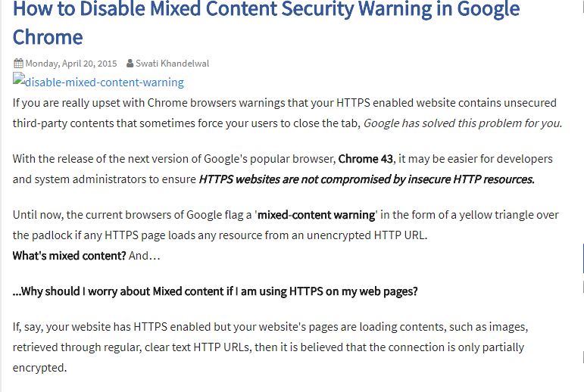Click the bold question What's mixed content?
Screen dimensions: 584x392
(x=69, y=256)
